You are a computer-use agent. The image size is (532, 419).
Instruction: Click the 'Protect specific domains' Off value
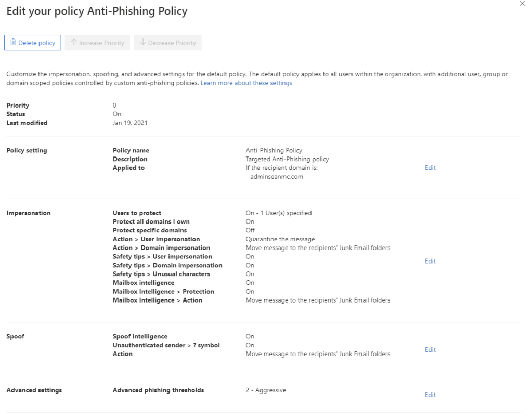click(250, 230)
